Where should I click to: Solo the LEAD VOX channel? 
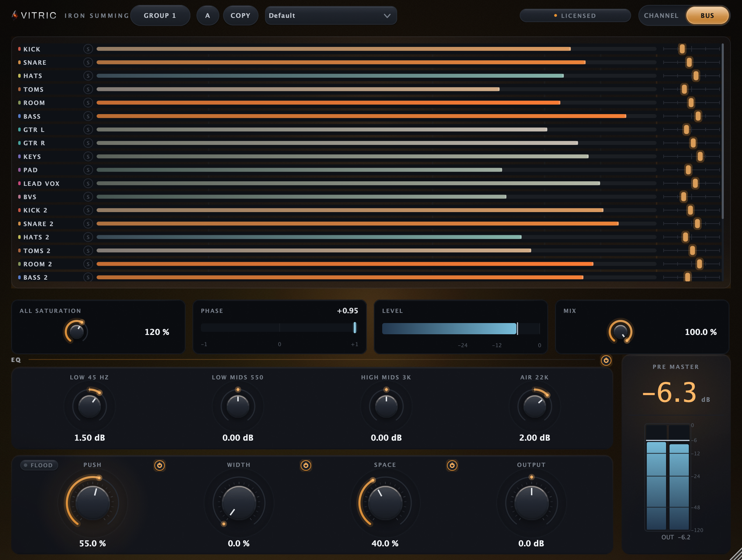tap(88, 183)
